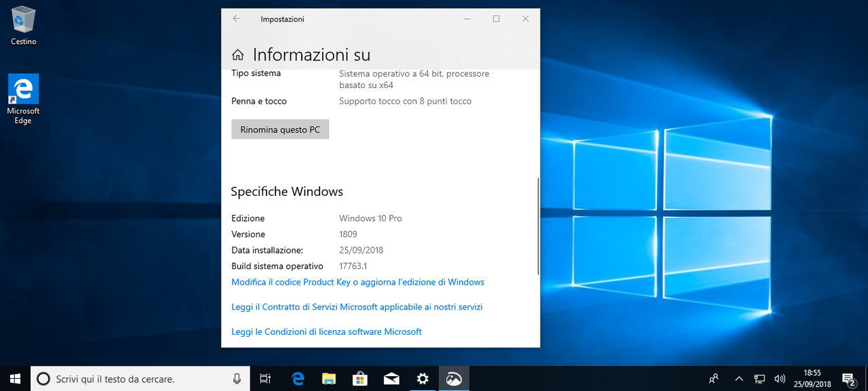Click 'Supporto tocco con 8 punti tocco'

(405, 101)
